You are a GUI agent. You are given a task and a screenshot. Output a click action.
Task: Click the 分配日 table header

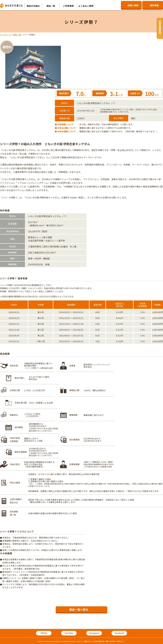coord(14,305)
